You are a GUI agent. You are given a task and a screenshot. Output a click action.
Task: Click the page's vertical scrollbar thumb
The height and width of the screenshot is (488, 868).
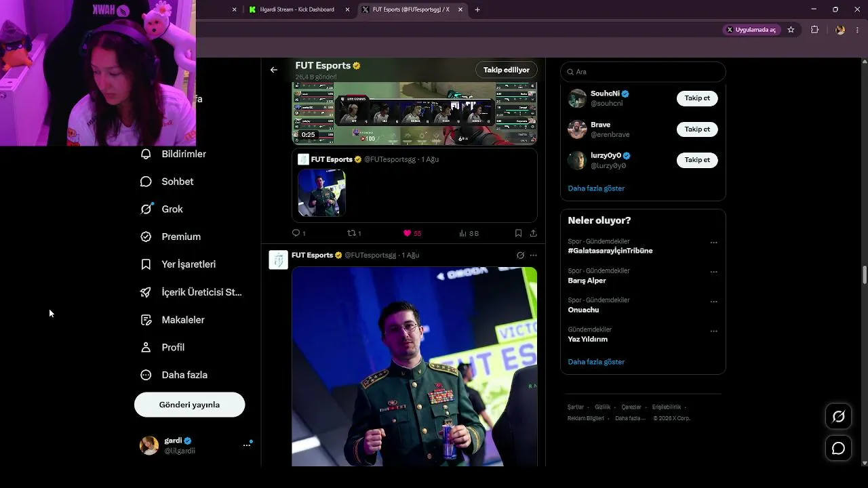coord(865,275)
